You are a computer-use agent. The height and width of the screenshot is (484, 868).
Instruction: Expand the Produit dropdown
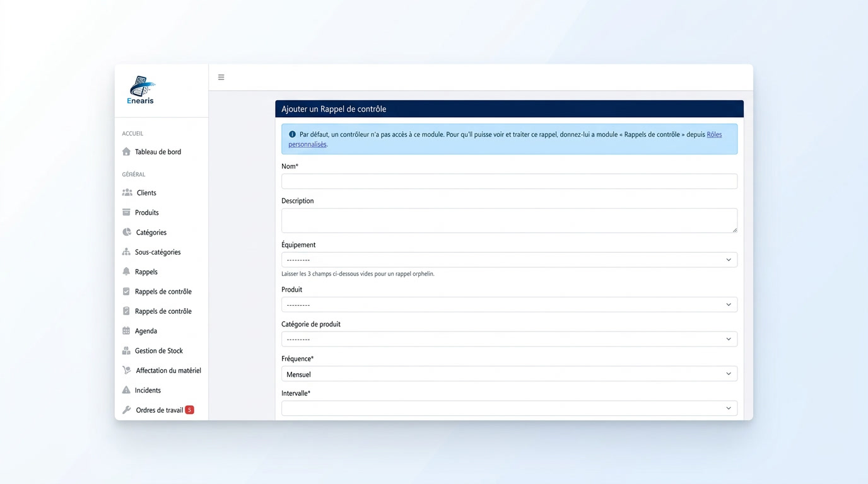coord(509,304)
